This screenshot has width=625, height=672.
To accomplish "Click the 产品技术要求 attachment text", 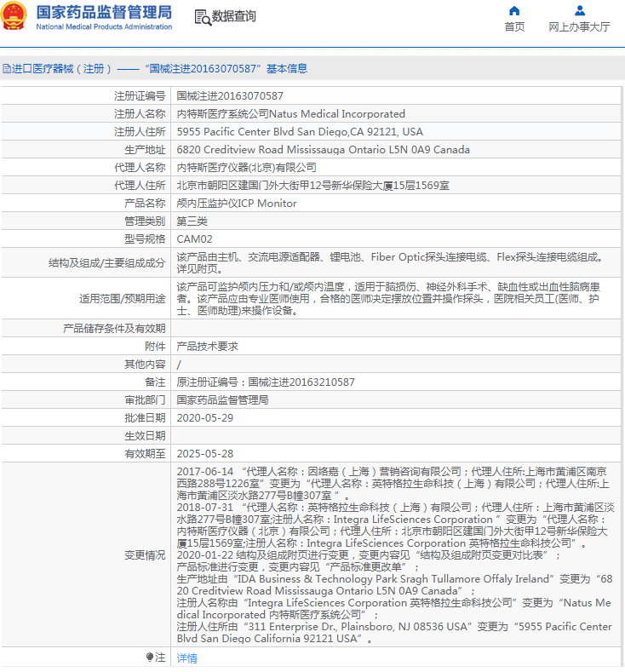I will pos(207,347).
